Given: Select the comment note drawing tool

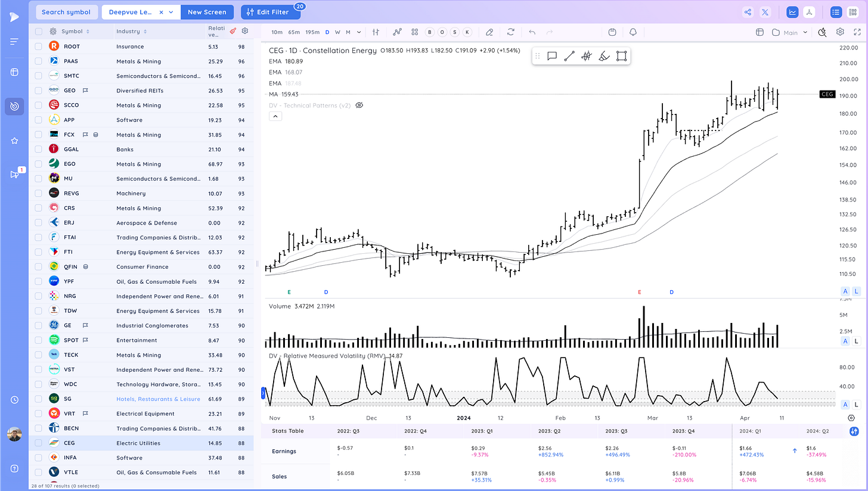Looking at the screenshot, I should pos(552,56).
